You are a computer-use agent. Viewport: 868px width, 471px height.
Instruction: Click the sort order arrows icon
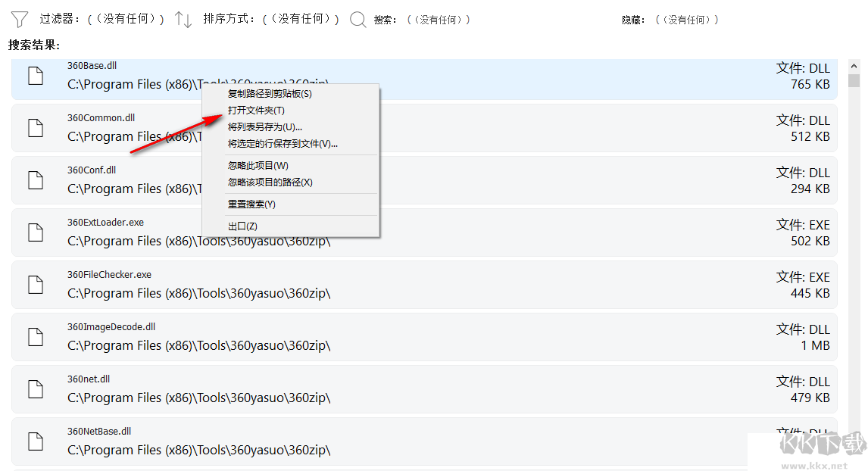182,20
